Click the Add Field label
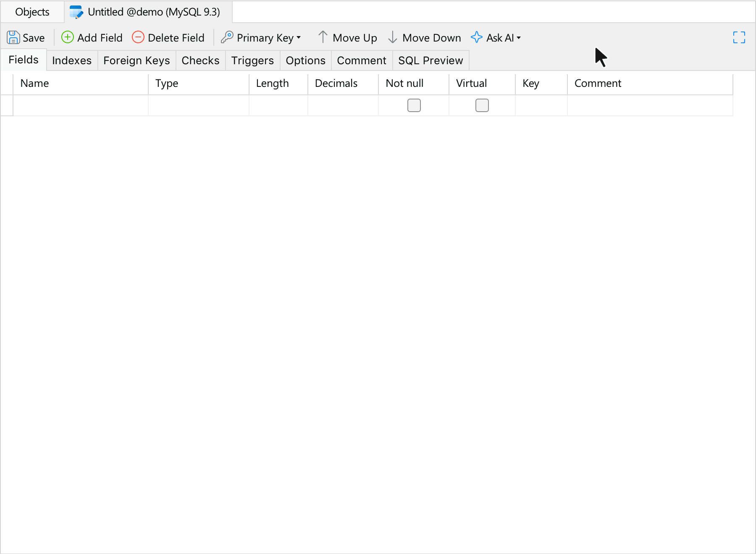The height and width of the screenshot is (554, 756). tap(100, 38)
